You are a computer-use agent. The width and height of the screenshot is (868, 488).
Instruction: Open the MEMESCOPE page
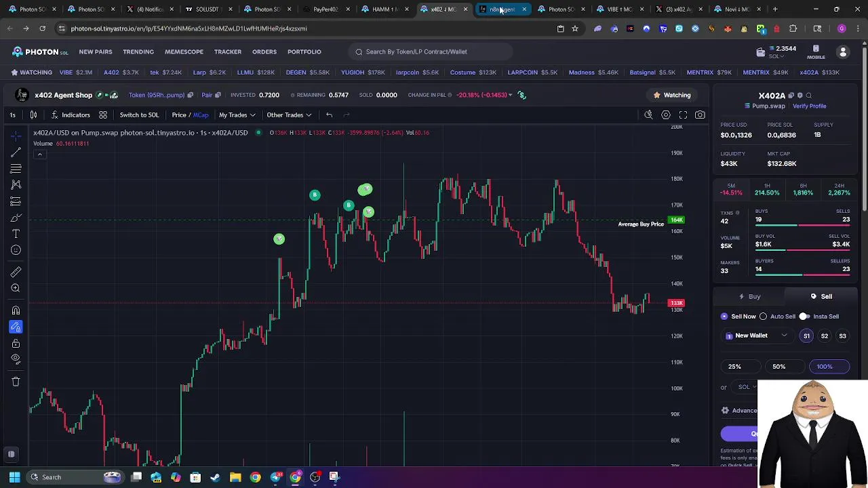tap(184, 52)
